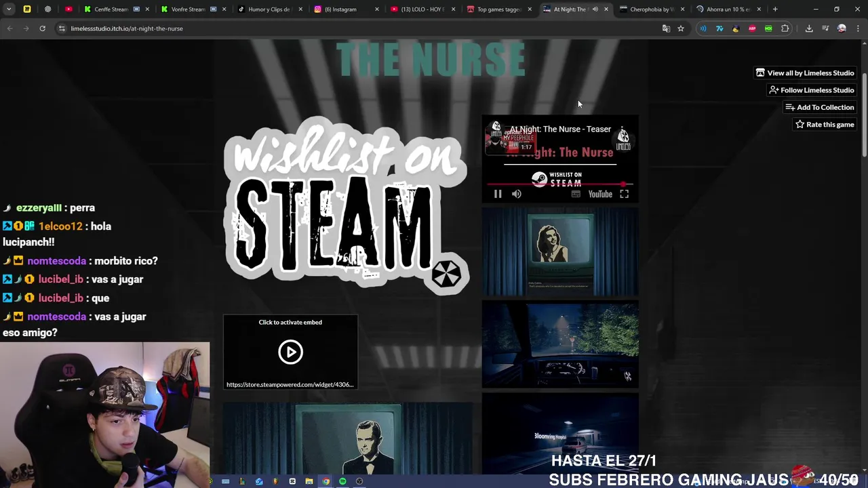
Task: Open OBS from the taskbar
Action: point(359,481)
